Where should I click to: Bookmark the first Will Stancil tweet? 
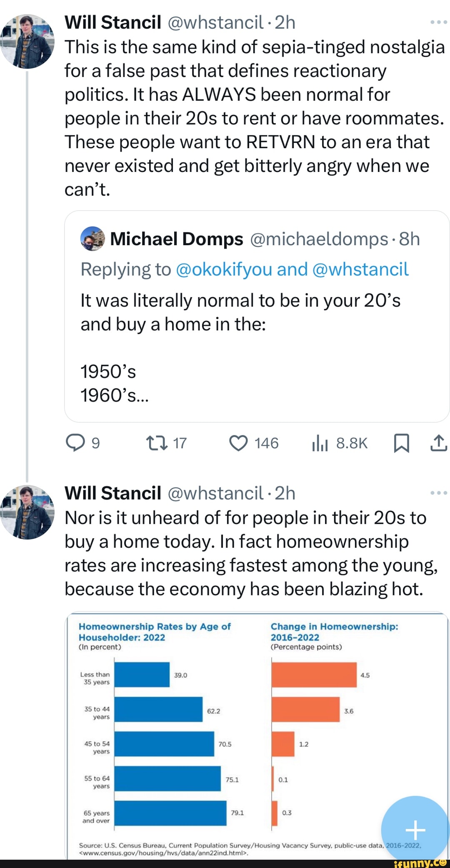(401, 443)
